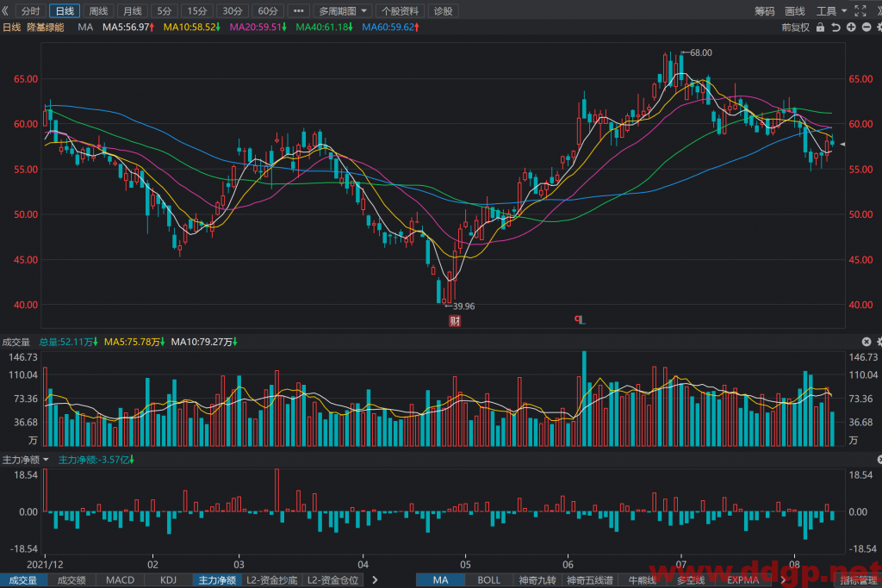Click the unlock padlock icon near 前复权
The height and width of the screenshot is (588, 882).
tap(820, 27)
